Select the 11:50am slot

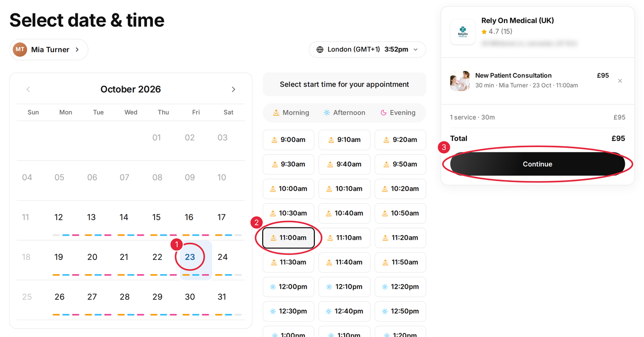click(400, 262)
